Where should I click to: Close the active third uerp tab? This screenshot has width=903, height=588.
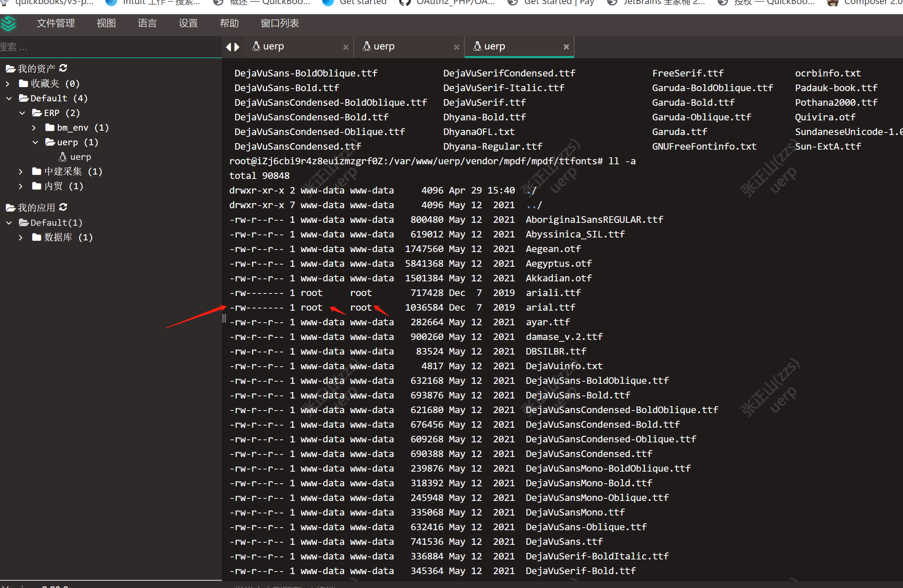566,46
